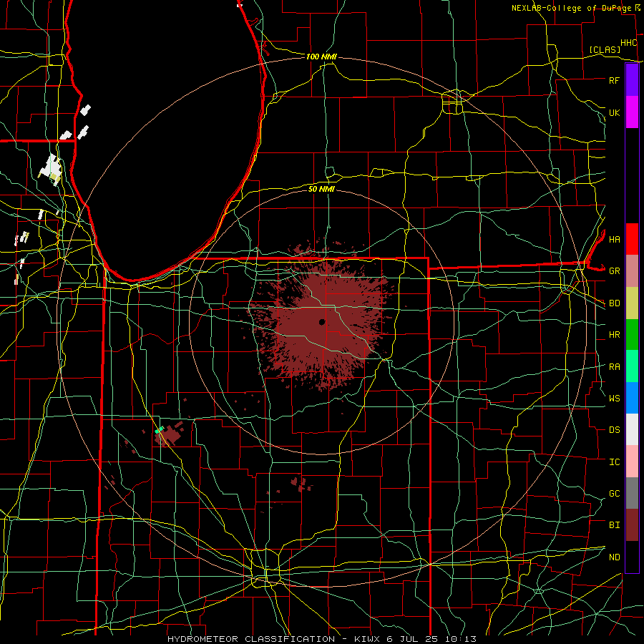Click the BD legend label
This screenshot has width=644, height=644.
click(x=614, y=303)
